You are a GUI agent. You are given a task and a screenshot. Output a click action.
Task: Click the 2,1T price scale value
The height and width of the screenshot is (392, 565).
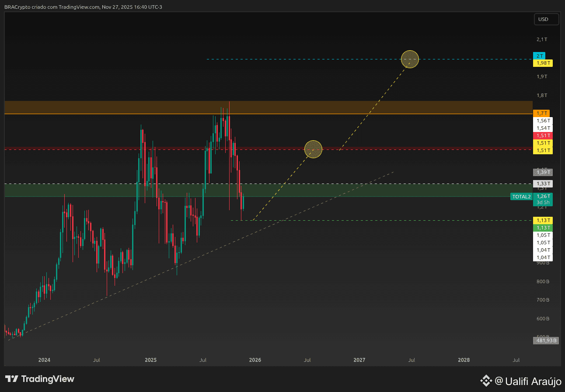(542, 39)
